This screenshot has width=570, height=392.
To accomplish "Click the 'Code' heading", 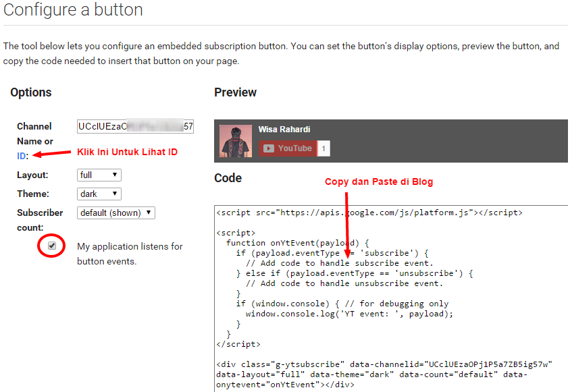I will coord(228,178).
